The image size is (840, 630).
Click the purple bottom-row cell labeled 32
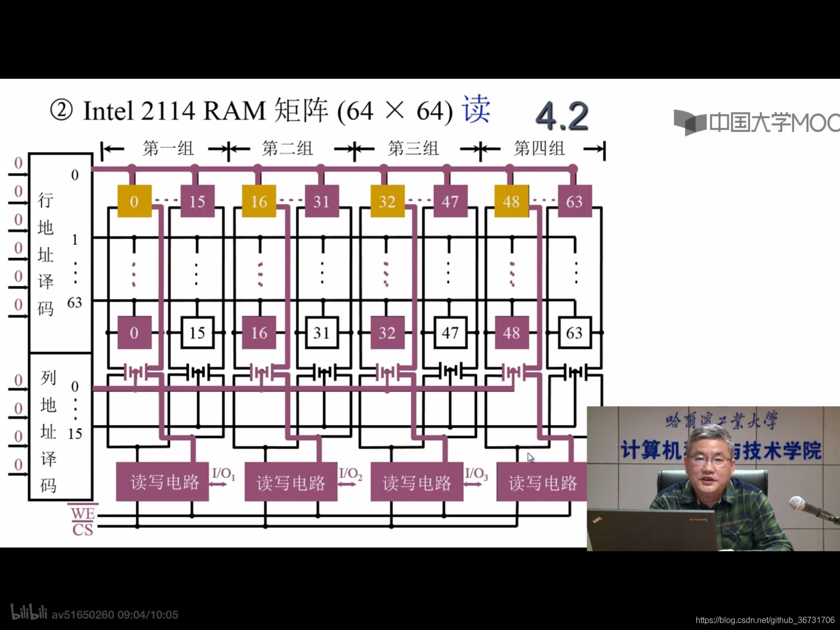pos(387,333)
